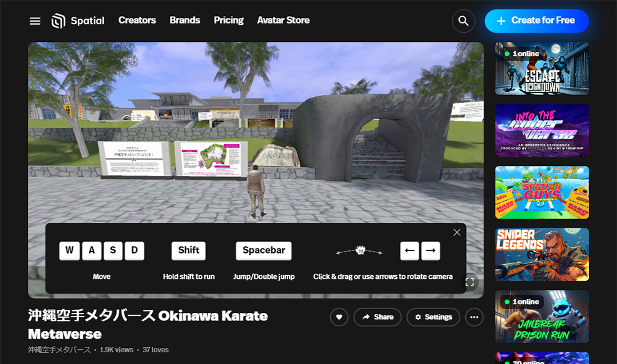Click the Spacebar jump key
617x364 pixels.
click(263, 250)
